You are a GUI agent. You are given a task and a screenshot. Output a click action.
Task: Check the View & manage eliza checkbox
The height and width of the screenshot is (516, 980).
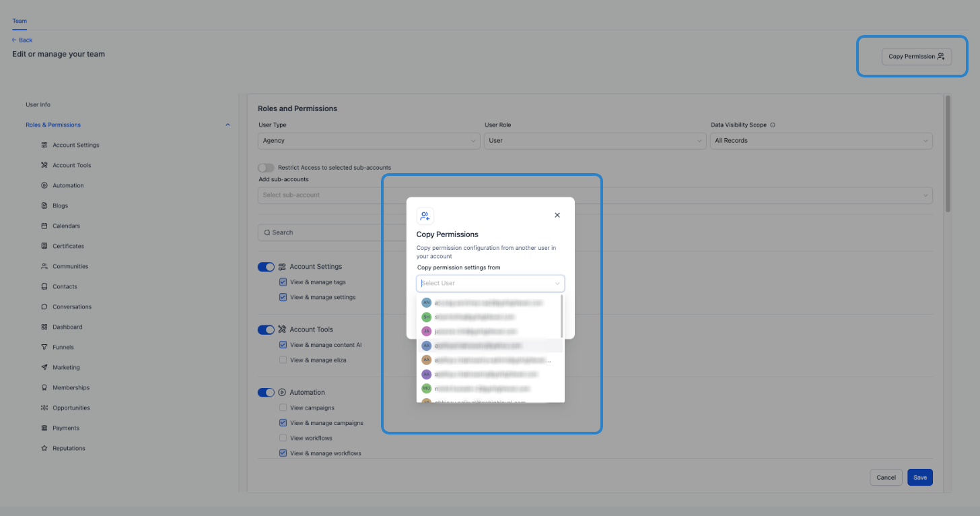click(283, 360)
